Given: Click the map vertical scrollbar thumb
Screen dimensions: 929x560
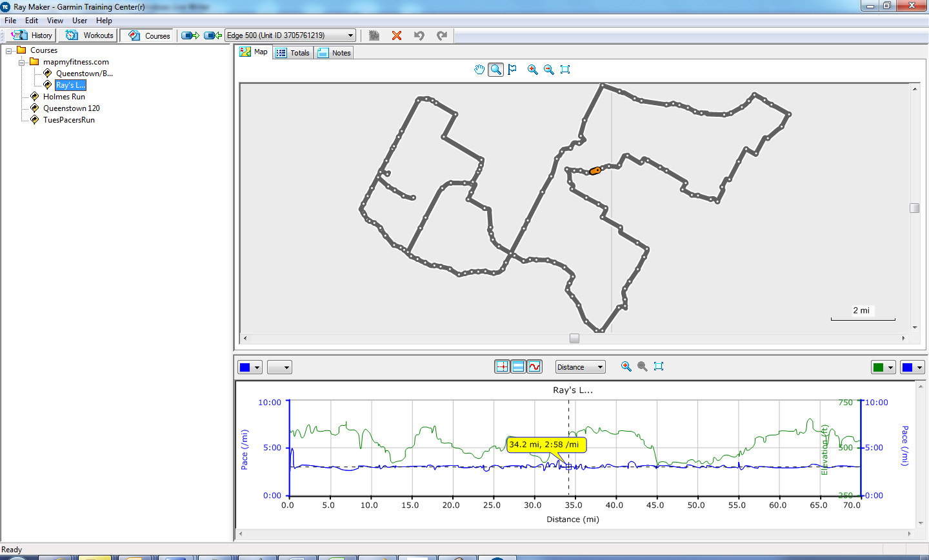Looking at the screenshot, I should coord(914,208).
